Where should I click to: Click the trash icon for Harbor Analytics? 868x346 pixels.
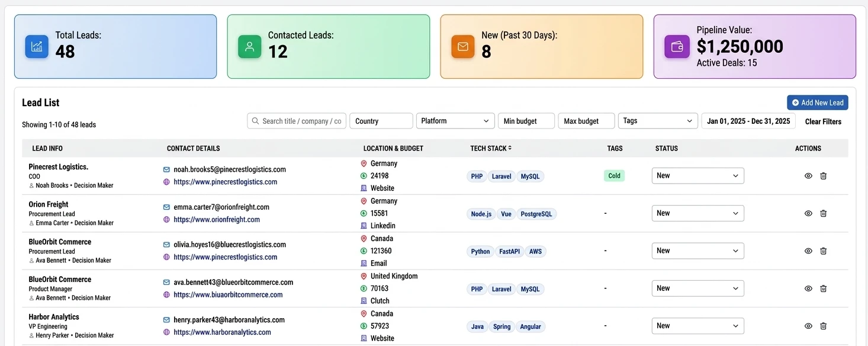[x=824, y=325]
